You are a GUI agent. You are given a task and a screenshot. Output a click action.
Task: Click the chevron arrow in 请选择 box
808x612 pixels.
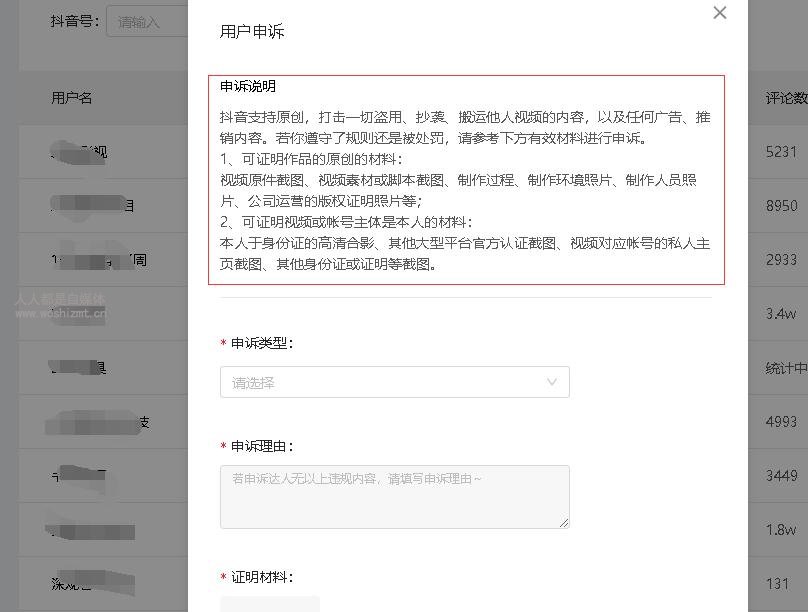pyautogui.click(x=552, y=382)
